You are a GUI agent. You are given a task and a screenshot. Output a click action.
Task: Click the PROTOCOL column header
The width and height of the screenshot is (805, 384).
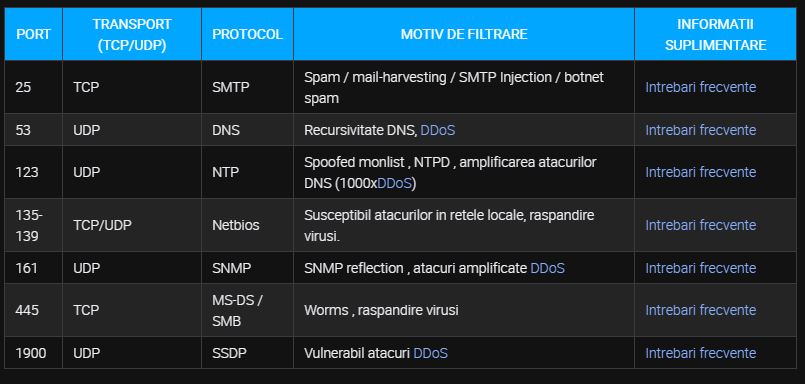[247, 34]
